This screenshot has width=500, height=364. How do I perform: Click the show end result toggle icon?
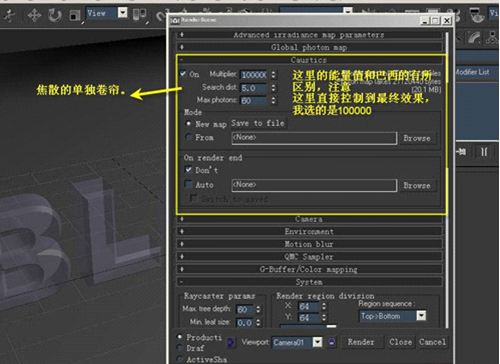[x=484, y=152]
